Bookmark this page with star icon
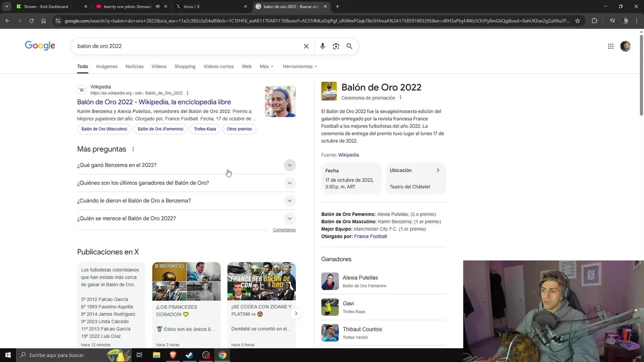This screenshot has width=644, height=362. tap(578, 21)
